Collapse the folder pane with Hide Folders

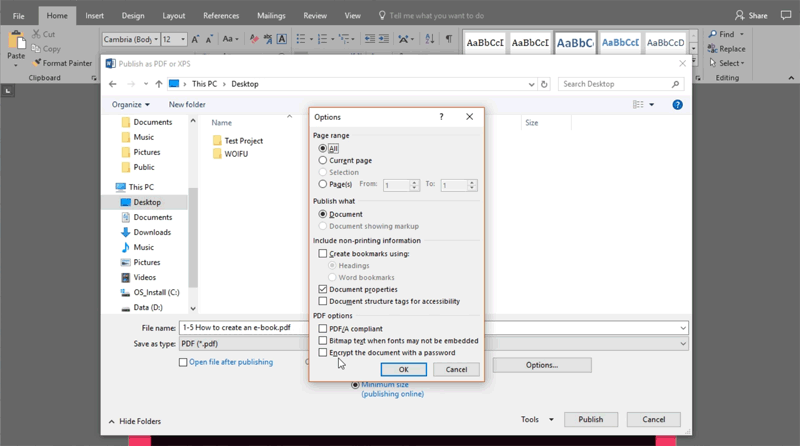(x=134, y=421)
